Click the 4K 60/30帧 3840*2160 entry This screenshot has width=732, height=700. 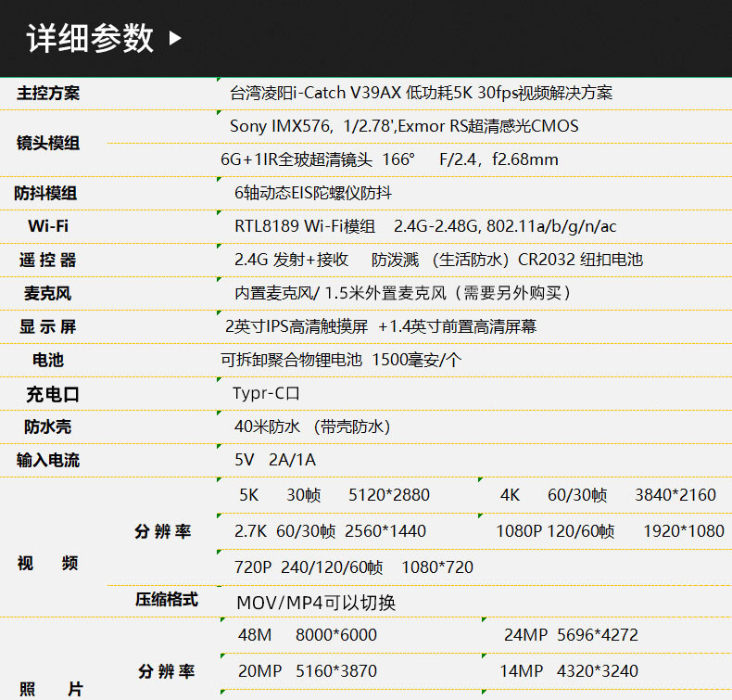[608, 495]
